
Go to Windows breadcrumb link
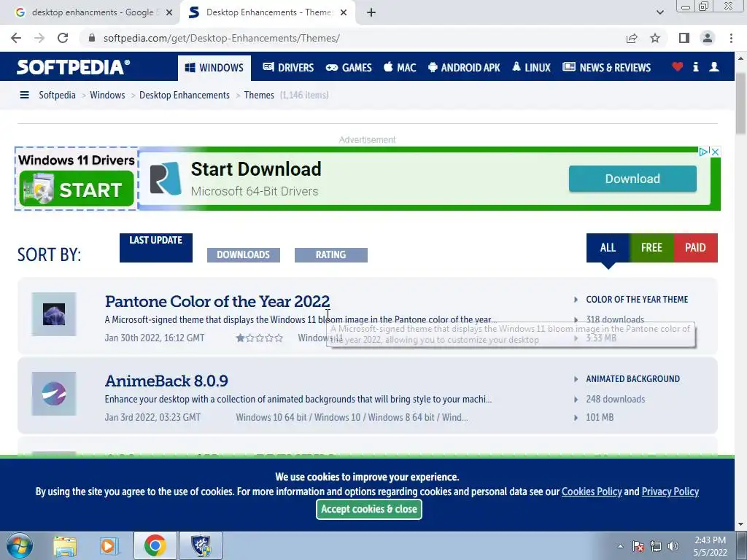point(107,95)
